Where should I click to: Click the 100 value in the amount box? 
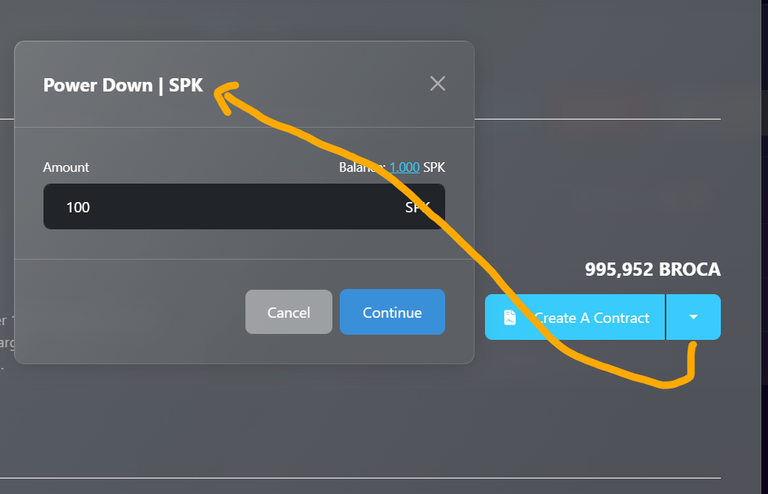coord(78,207)
